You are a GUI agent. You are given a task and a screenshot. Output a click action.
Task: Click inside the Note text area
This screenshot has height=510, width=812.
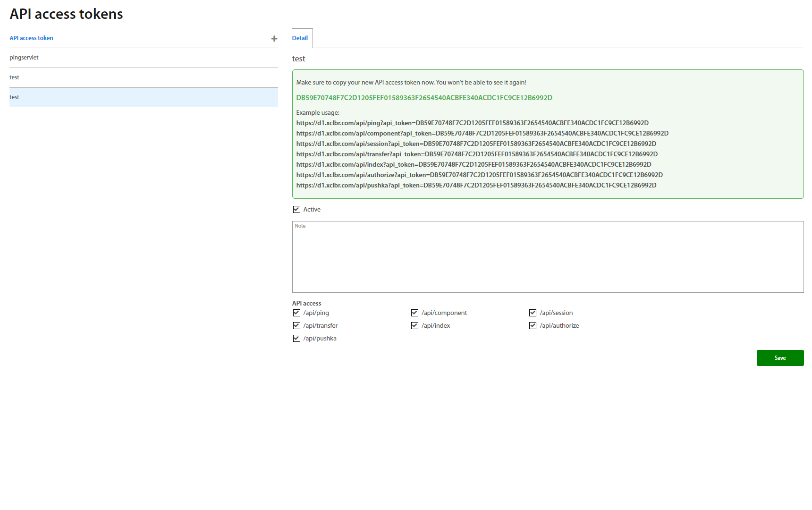point(548,257)
